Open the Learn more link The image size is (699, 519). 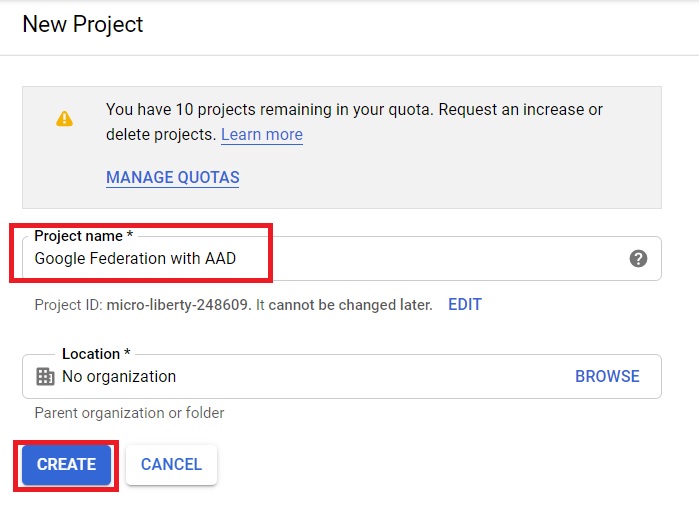(x=262, y=134)
